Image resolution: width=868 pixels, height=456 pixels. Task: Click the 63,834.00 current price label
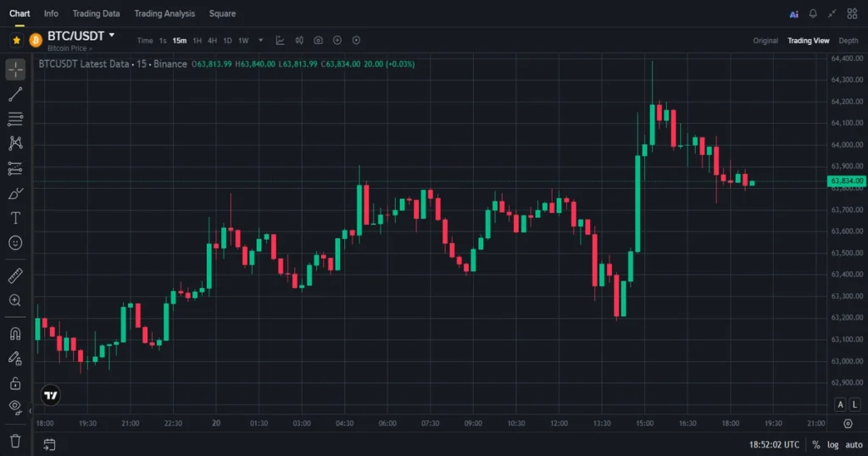[847, 181]
